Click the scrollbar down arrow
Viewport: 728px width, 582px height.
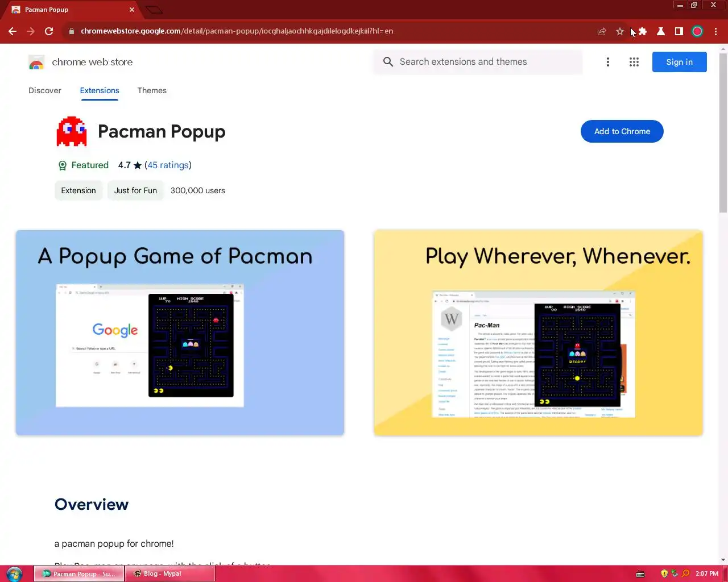click(x=723, y=560)
